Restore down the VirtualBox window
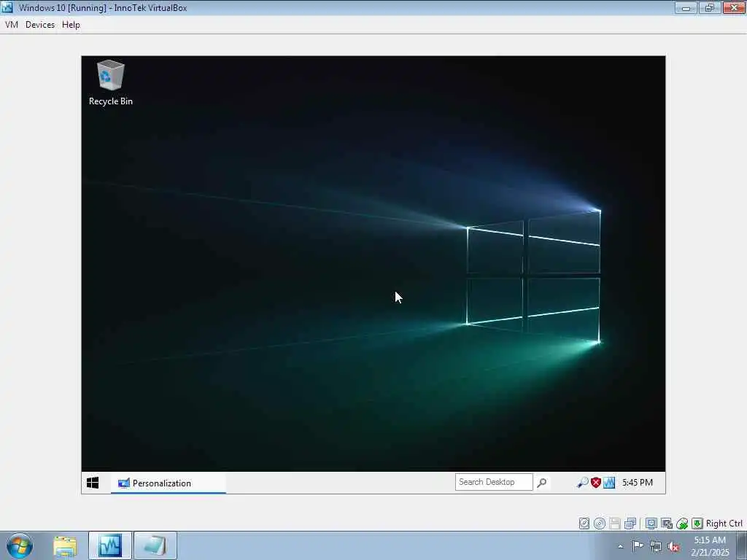The image size is (747, 560). pyautogui.click(x=709, y=8)
